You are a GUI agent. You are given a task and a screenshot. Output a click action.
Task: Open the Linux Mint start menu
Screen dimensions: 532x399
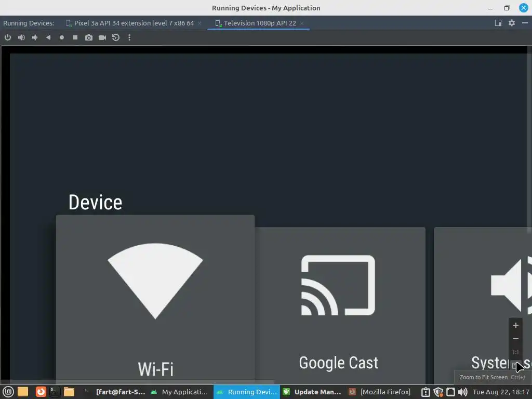click(8, 392)
